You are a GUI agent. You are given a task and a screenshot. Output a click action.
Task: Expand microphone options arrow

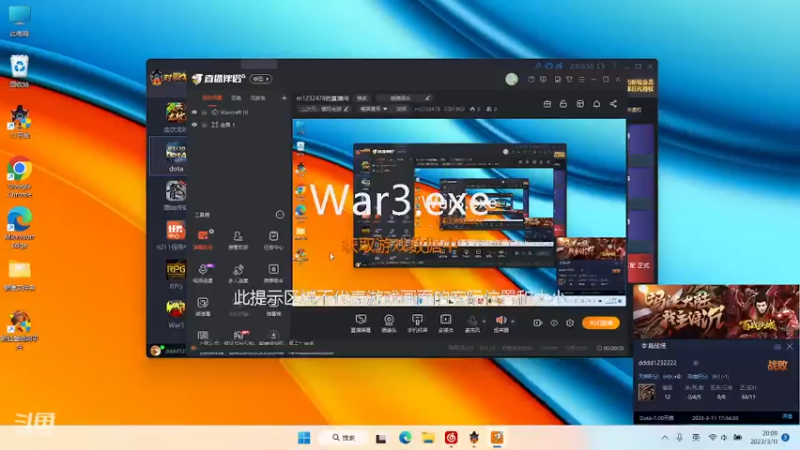pos(484,321)
